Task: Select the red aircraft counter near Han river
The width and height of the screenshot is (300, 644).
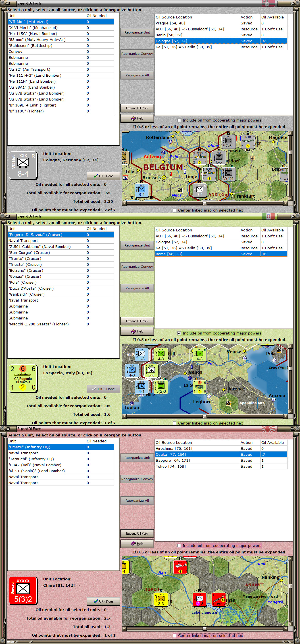Action: (x=180, y=567)
